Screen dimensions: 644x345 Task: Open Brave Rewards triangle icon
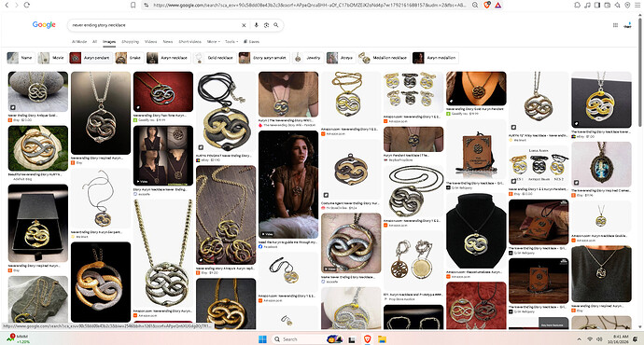[x=497, y=5]
